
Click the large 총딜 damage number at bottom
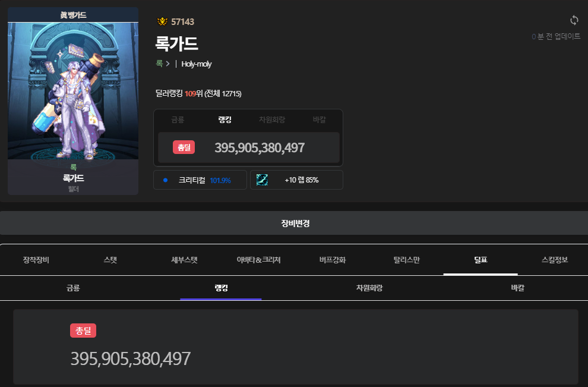[x=131, y=358]
